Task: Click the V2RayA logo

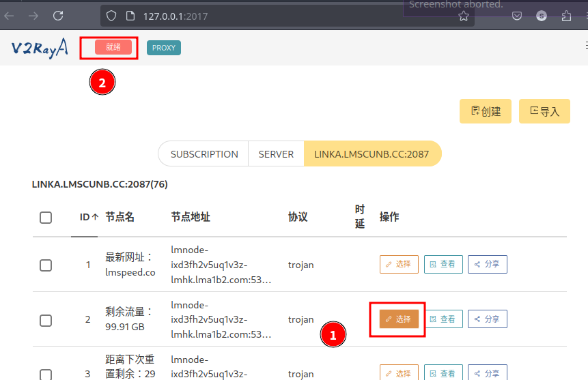Action: (x=39, y=48)
